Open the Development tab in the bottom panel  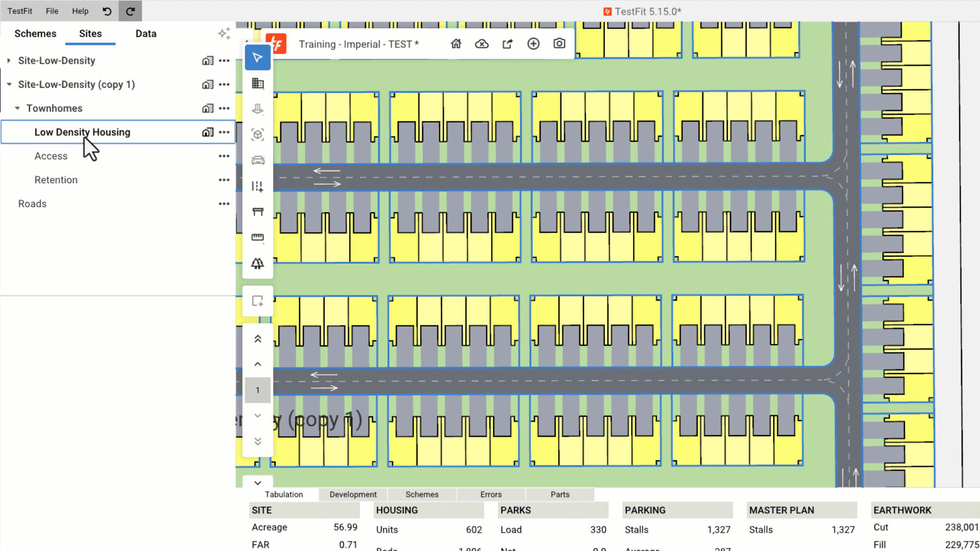353,494
